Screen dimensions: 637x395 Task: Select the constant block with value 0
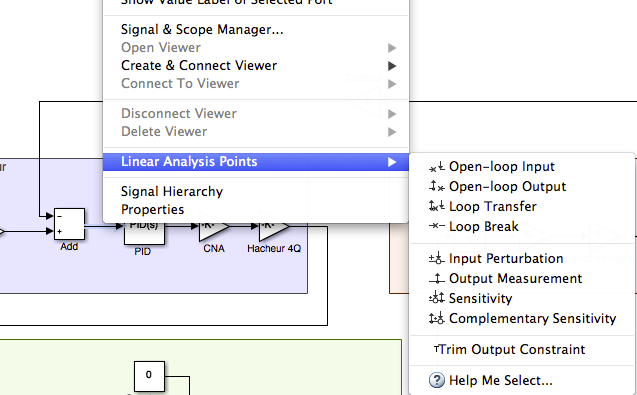tap(149, 376)
